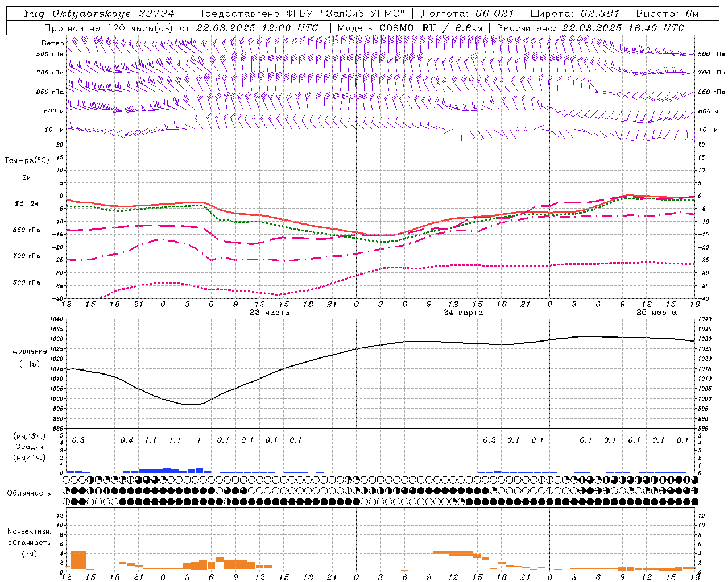728x582 pixels.
Task: Select the Давление pressure panel label
Action: (x=30, y=351)
